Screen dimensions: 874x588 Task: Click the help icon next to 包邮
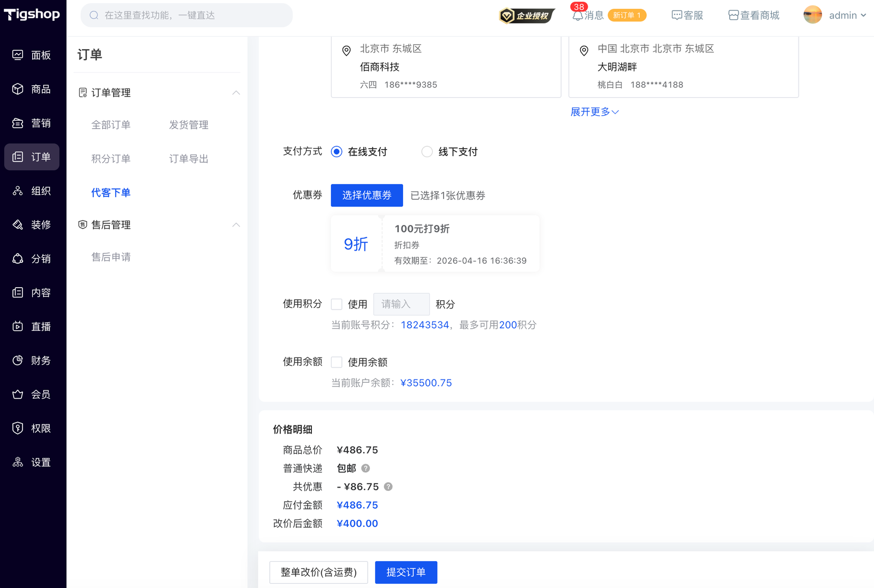(366, 468)
